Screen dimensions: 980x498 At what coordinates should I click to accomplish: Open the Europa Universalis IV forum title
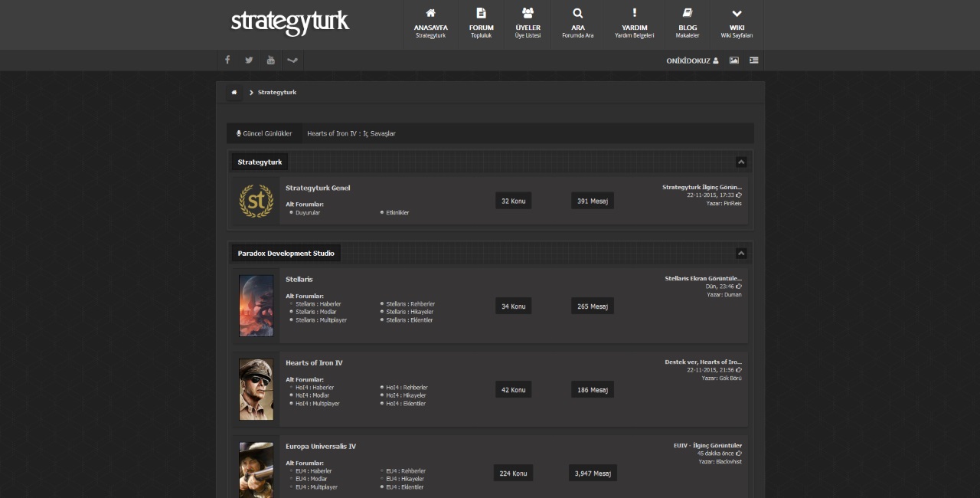321,446
